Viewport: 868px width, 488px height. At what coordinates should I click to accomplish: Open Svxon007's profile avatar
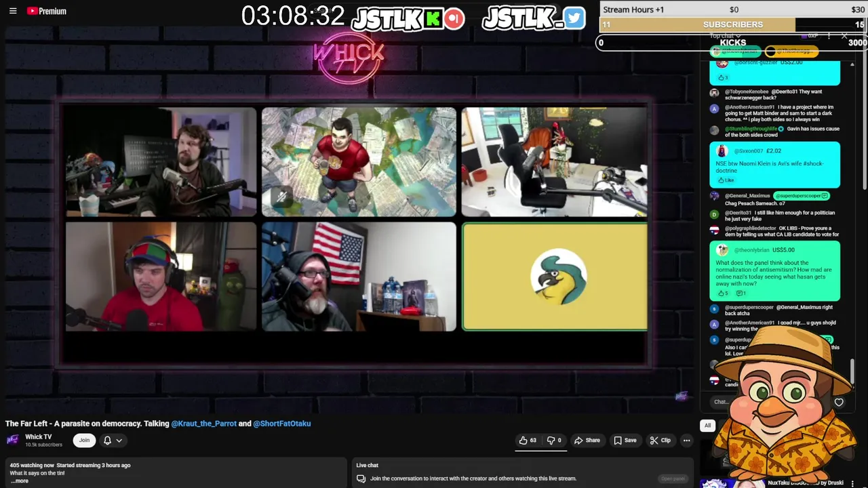coord(722,150)
